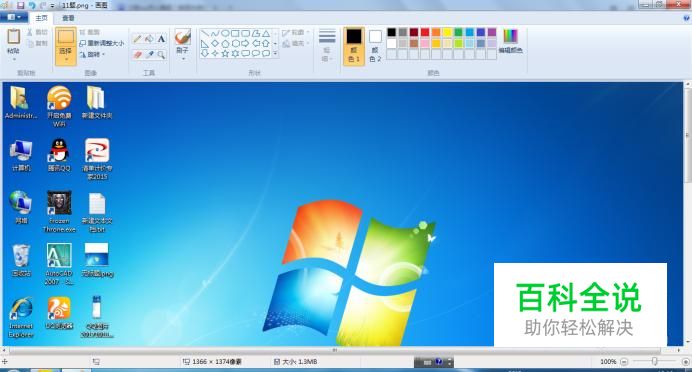Open the Edit colors dialog

(x=510, y=41)
